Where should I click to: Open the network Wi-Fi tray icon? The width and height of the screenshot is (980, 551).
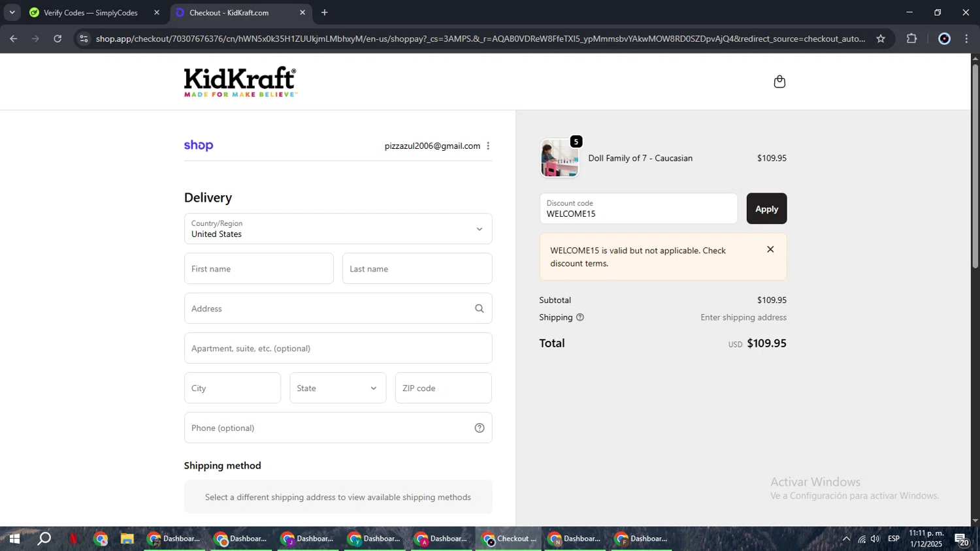[x=862, y=539]
